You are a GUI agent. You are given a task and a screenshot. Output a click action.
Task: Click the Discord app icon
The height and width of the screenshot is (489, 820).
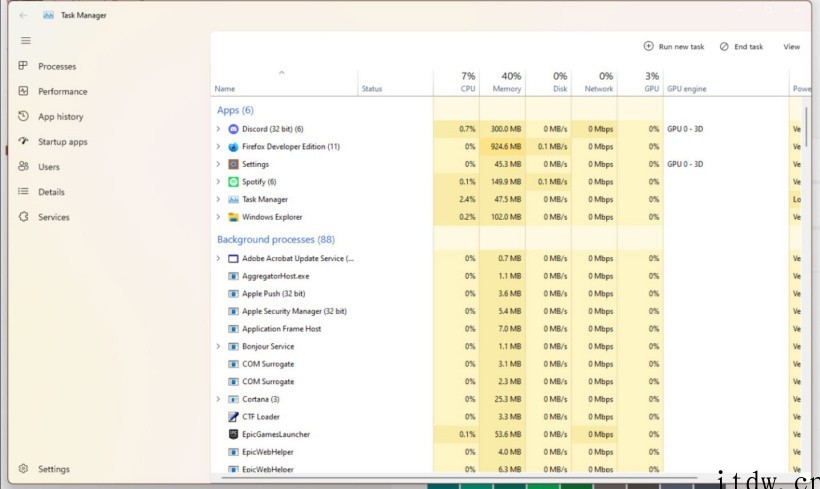[x=233, y=129]
